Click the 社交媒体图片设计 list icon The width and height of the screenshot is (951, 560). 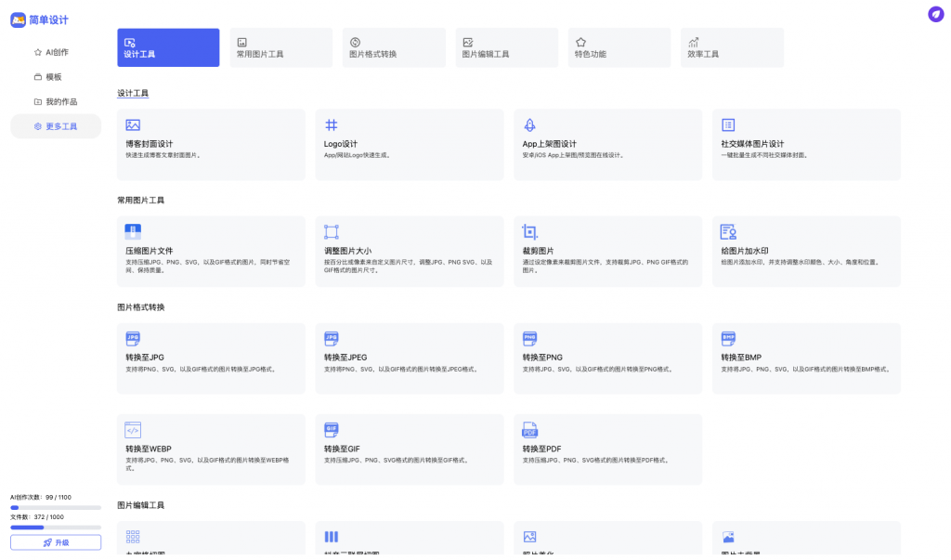[x=728, y=125]
